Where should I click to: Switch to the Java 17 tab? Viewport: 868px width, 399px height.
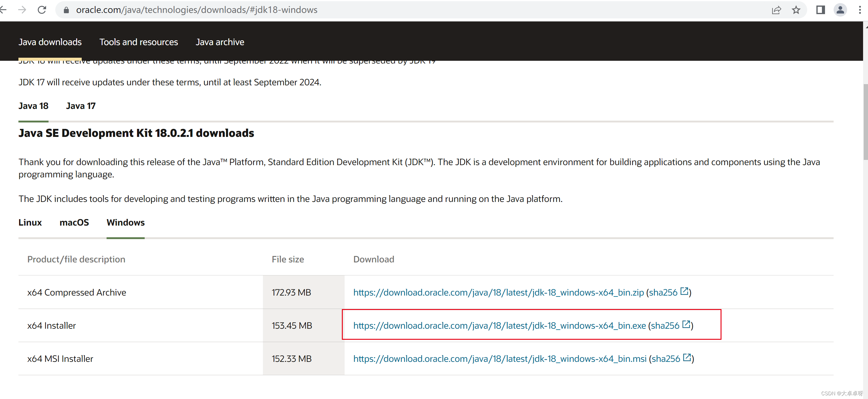[x=81, y=106]
